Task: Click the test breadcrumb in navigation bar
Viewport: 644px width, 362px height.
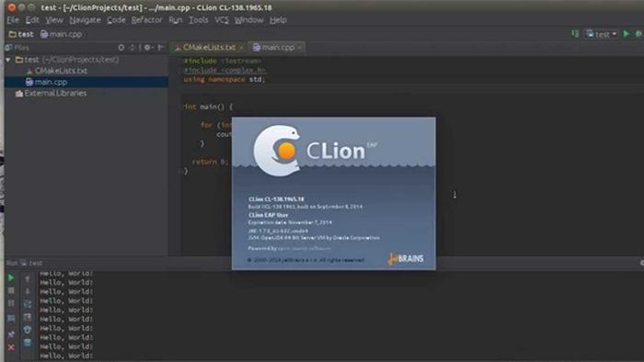Action: [x=21, y=34]
